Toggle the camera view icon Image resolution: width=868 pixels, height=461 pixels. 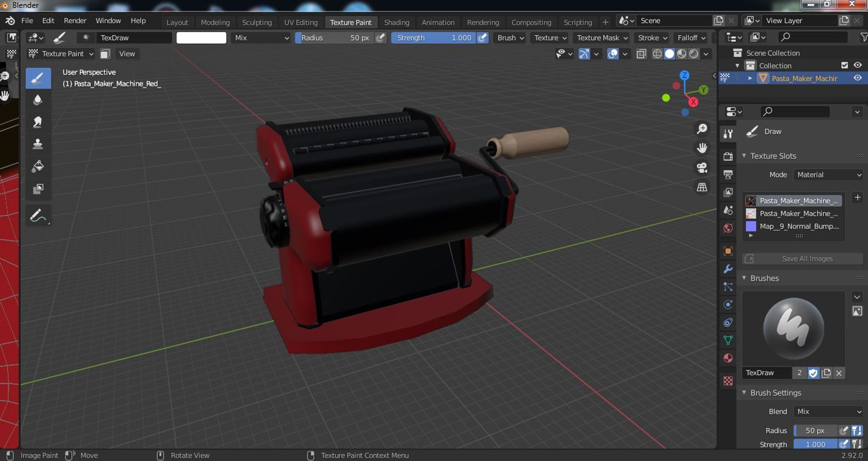point(702,168)
